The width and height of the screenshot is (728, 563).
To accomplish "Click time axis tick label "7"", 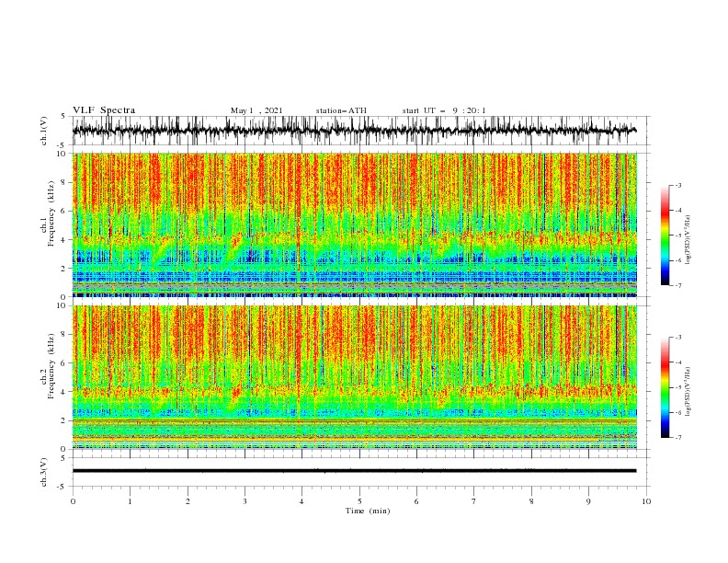I will [x=474, y=501].
